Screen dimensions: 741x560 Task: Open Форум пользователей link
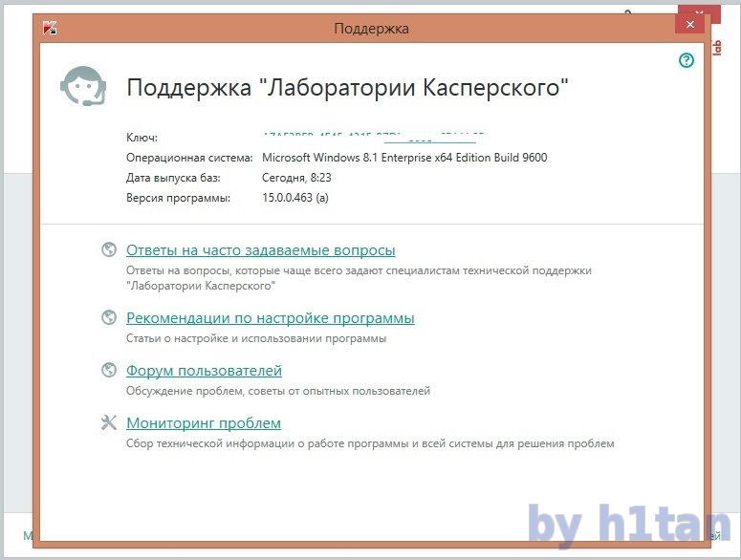click(204, 371)
